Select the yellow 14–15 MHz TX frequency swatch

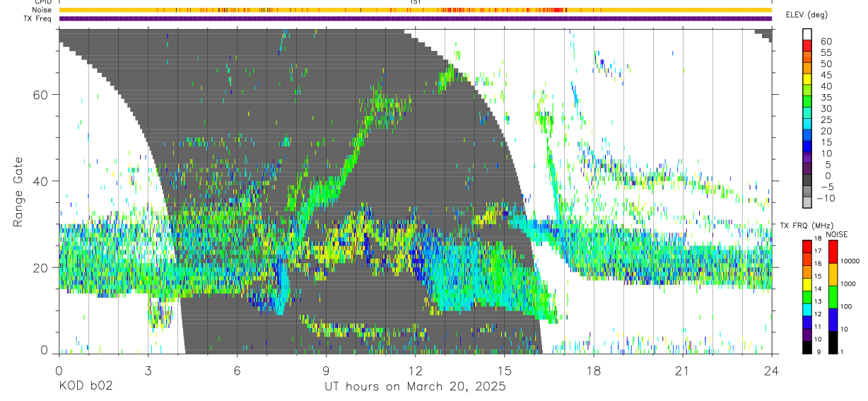(x=807, y=284)
